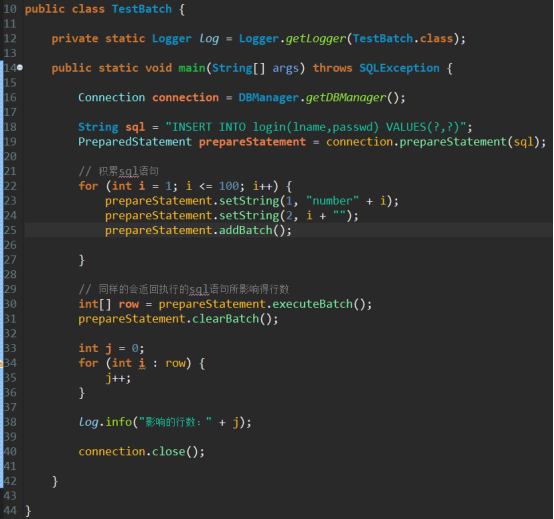Click the Connection type on line 16
This screenshot has width=554, height=519.
coord(112,98)
